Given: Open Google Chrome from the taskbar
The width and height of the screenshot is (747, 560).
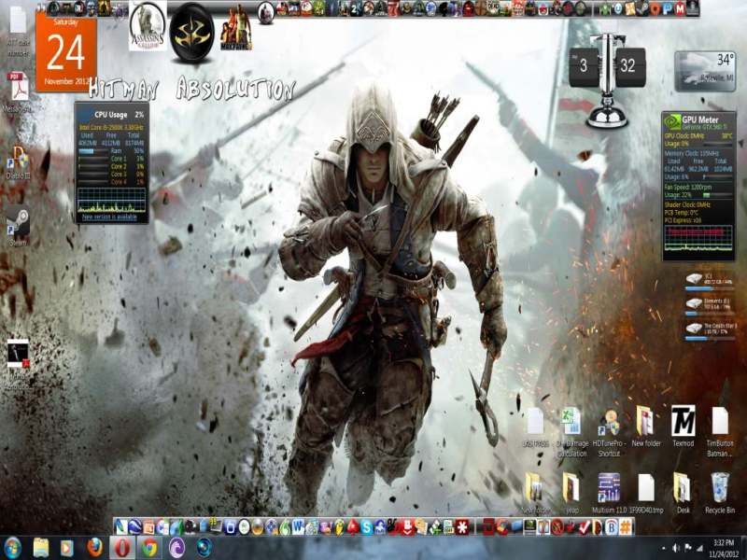Looking at the screenshot, I should (149, 548).
